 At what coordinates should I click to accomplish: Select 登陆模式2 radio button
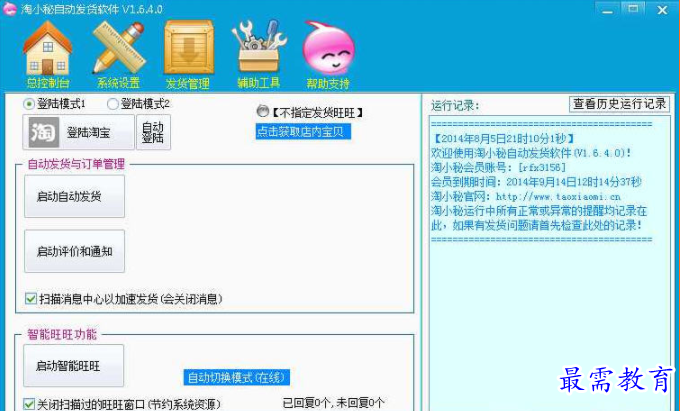112,104
